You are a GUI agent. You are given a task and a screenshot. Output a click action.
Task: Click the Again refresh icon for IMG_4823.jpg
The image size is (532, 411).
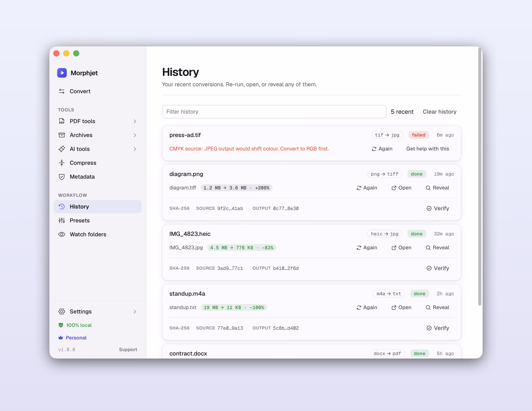point(359,248)
